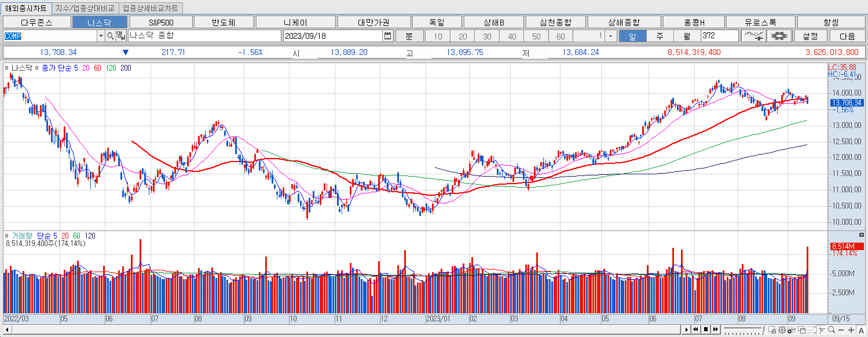Click the 'A' auto-fit icon in bottom toolbar

pyautogui.click(x=861, y=330)
